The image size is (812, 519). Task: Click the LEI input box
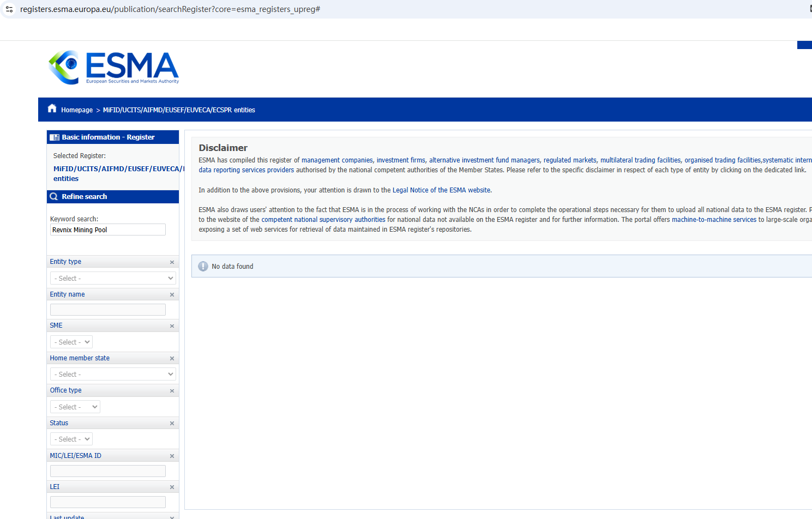(x=108, y=502)
